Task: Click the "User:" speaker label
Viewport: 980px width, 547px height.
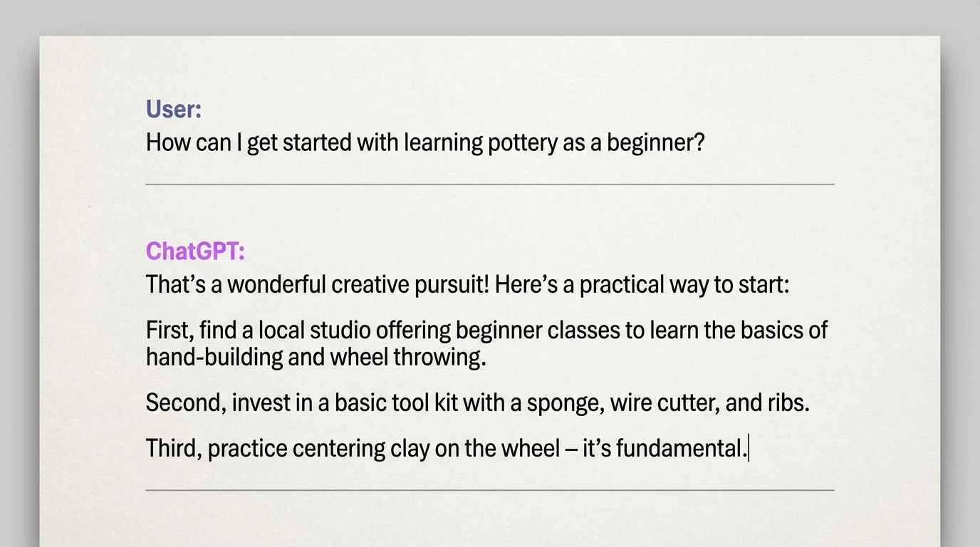Action: point(174,110)
